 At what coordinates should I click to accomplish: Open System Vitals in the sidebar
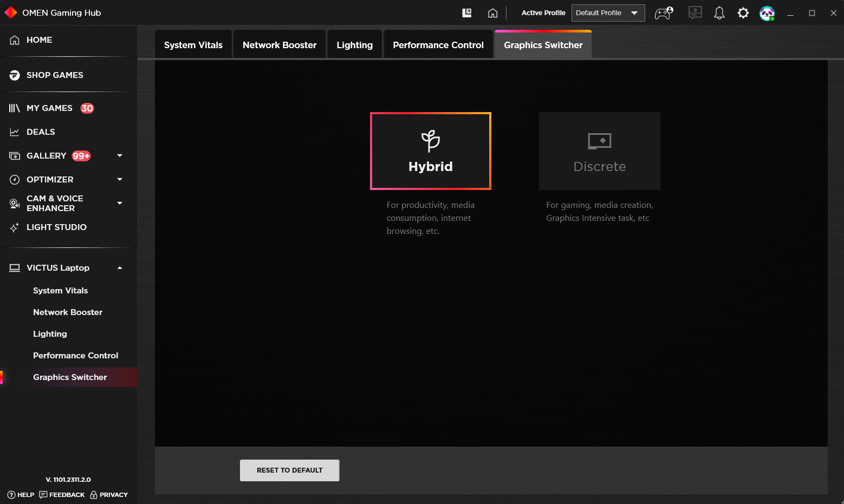click(60, 291)
